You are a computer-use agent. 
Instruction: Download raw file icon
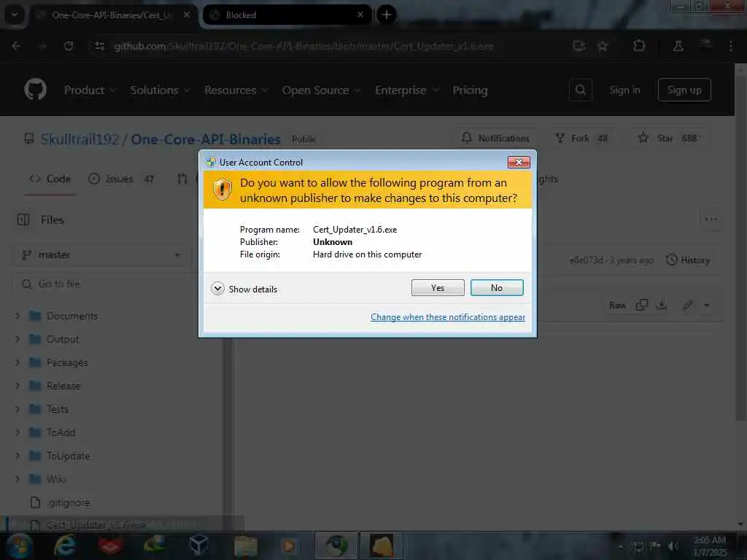(662, 305)
